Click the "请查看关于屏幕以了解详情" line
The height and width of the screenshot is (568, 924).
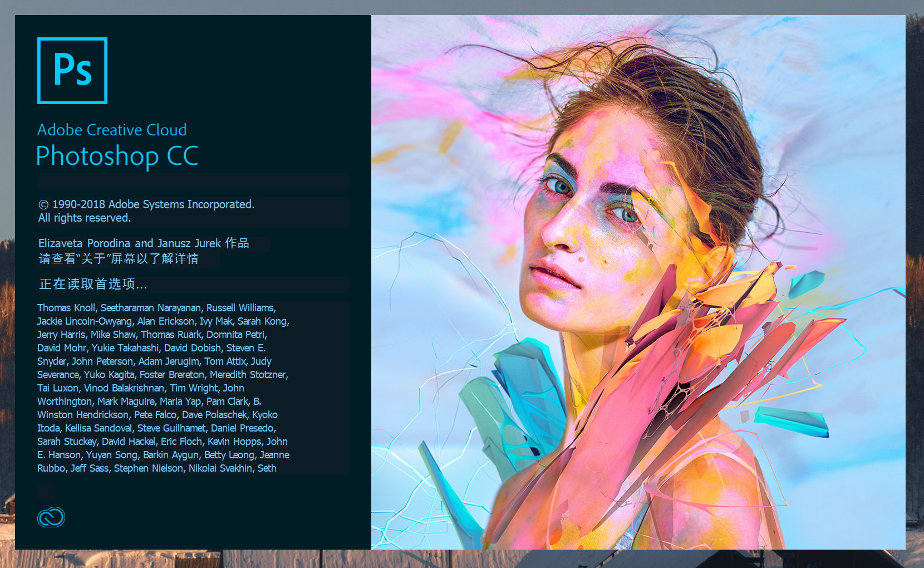pos(119,259)
